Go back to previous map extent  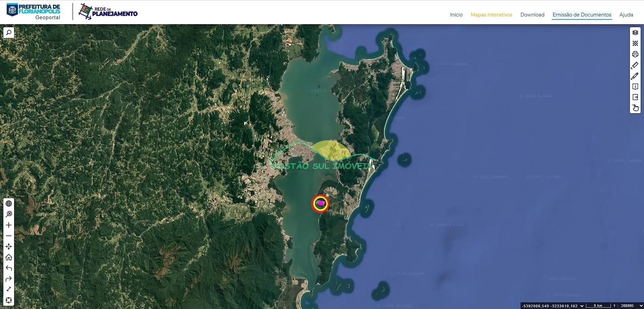point(9,268)
